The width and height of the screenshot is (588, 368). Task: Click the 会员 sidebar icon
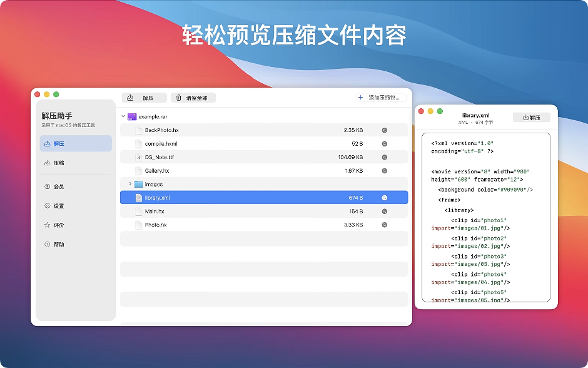coord(48,187)
